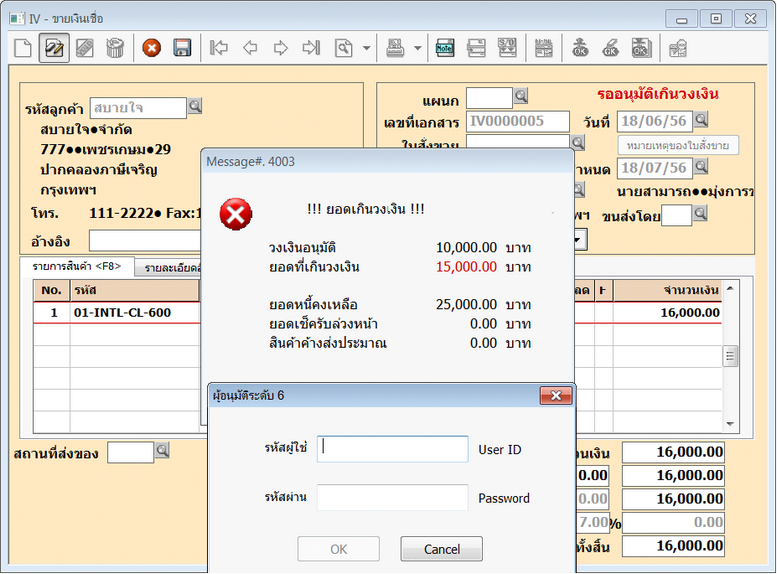This screenshot has width=777, height=574.
Task: Click the User ID input field
Action: point(392,449)
